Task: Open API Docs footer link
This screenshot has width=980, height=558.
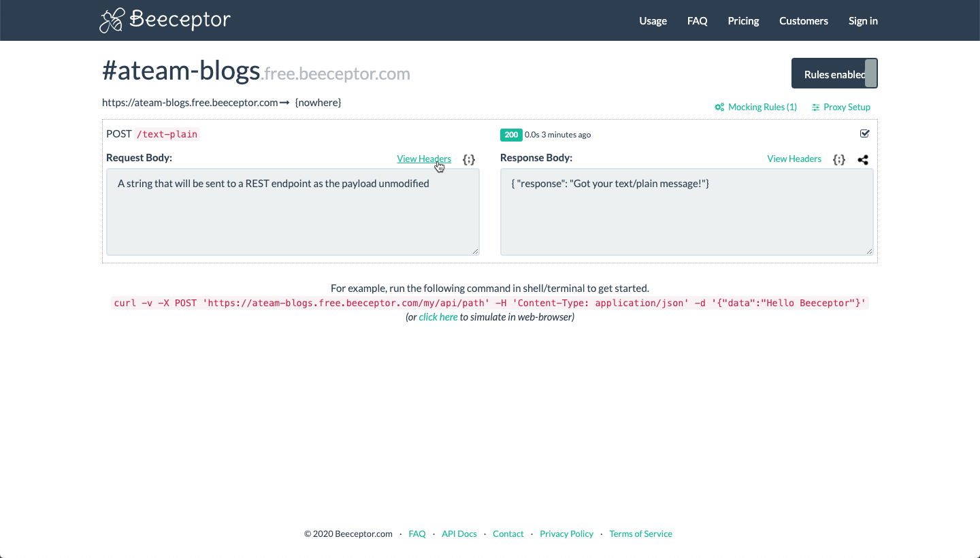Action: click(459, 534)
